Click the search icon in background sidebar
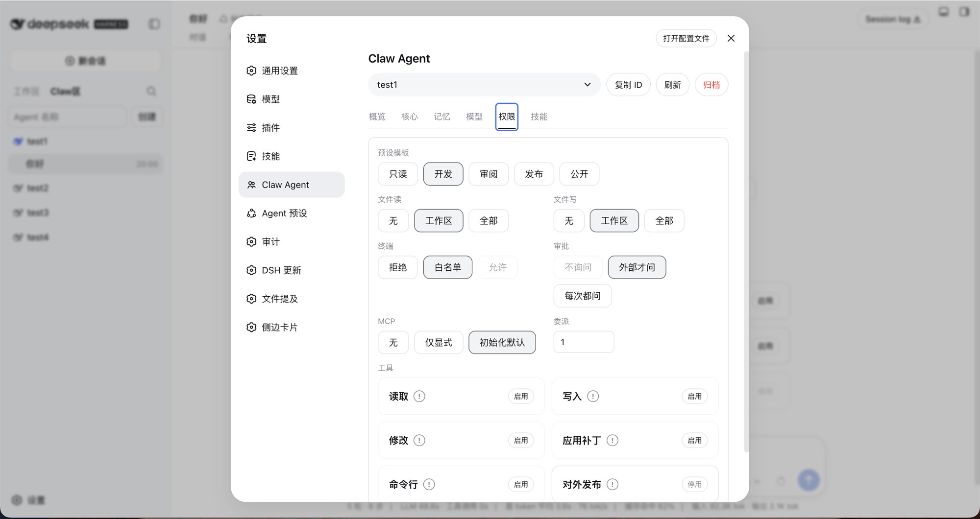Viewport: 980px width, 519px height. [x=151, y=91]
